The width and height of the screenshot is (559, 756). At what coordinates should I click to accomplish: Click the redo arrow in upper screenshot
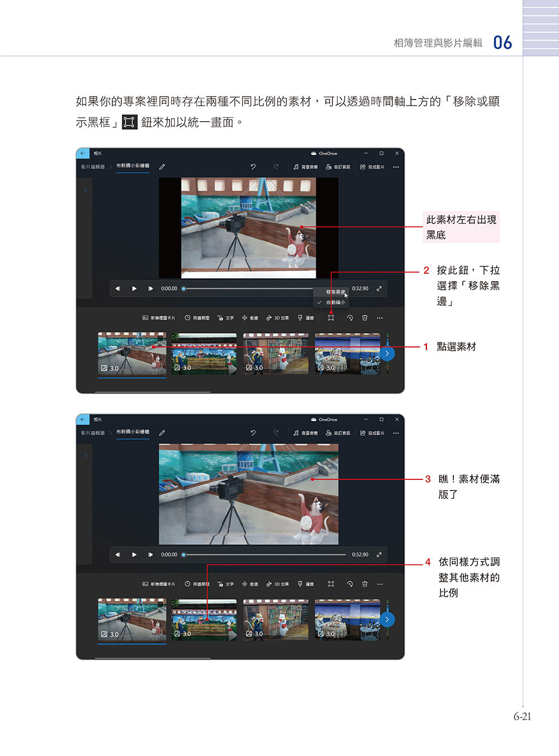(x=276, y=167)
